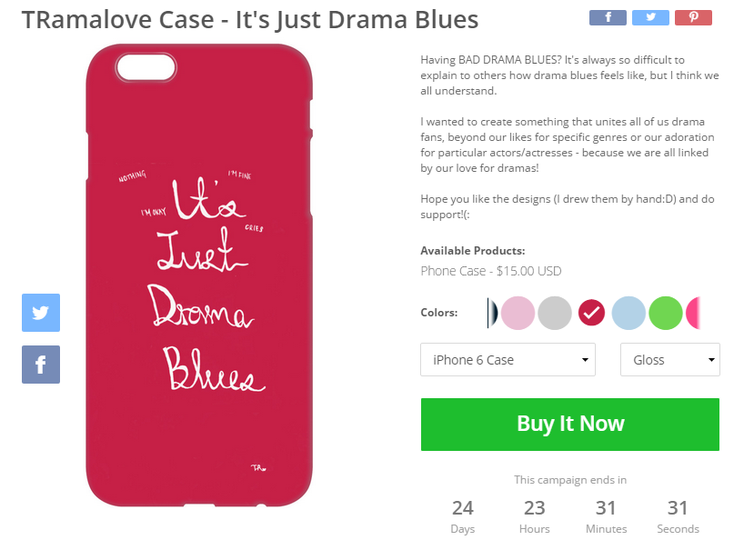Pin product with top Pinterest button
The image size is (744, 560).
point(693,17)
